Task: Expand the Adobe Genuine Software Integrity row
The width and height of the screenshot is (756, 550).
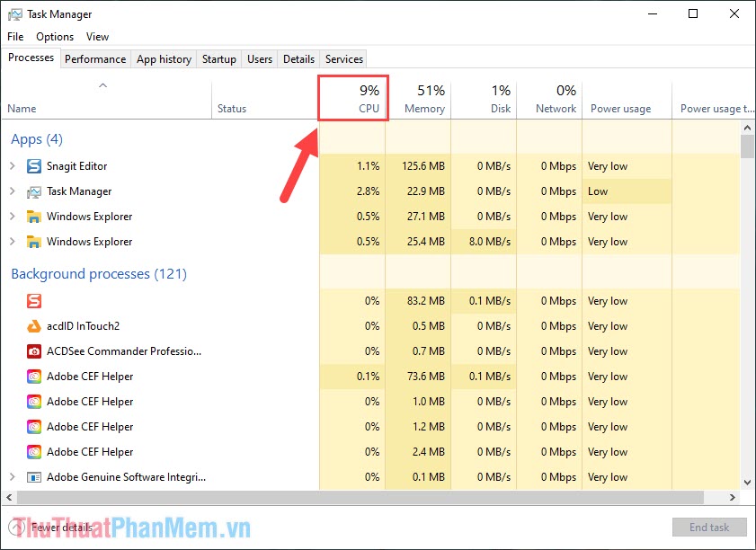Action: click(13, 476)
